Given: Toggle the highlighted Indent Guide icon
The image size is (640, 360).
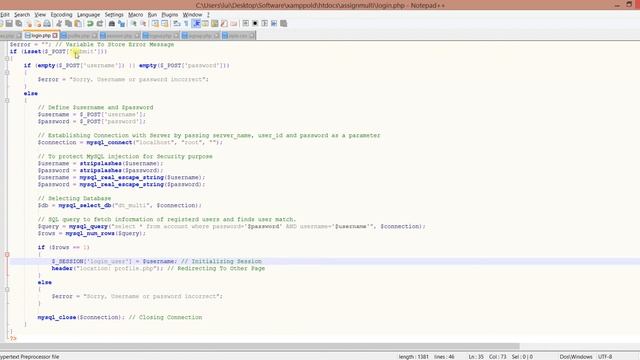Looking at the screenshot, I should pyautogui.click(x=196, y=24).
